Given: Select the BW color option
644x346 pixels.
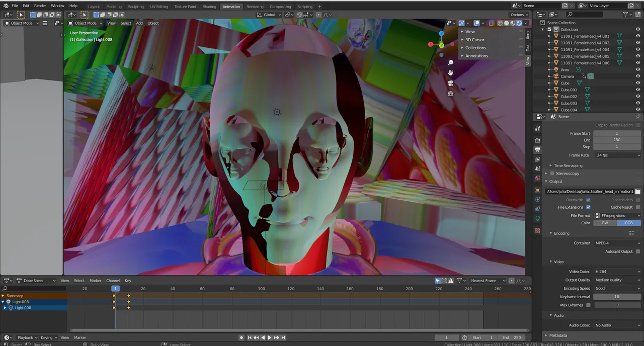Looking at the screenshot, I should click(605, 223).
